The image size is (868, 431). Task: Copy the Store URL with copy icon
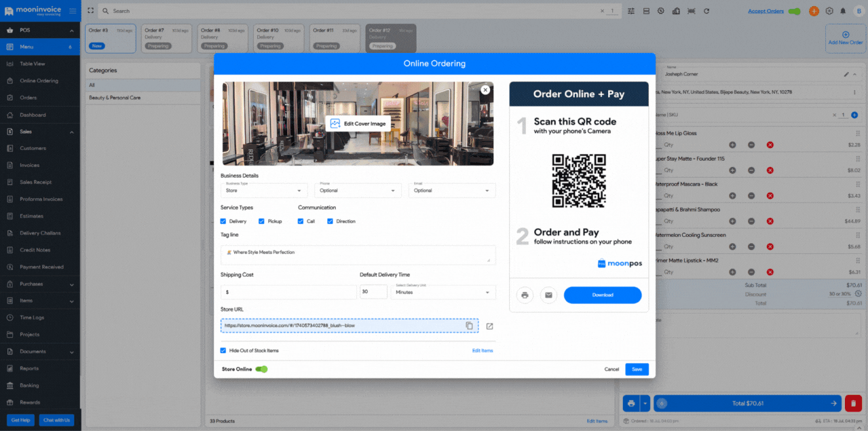click(469, 326)
